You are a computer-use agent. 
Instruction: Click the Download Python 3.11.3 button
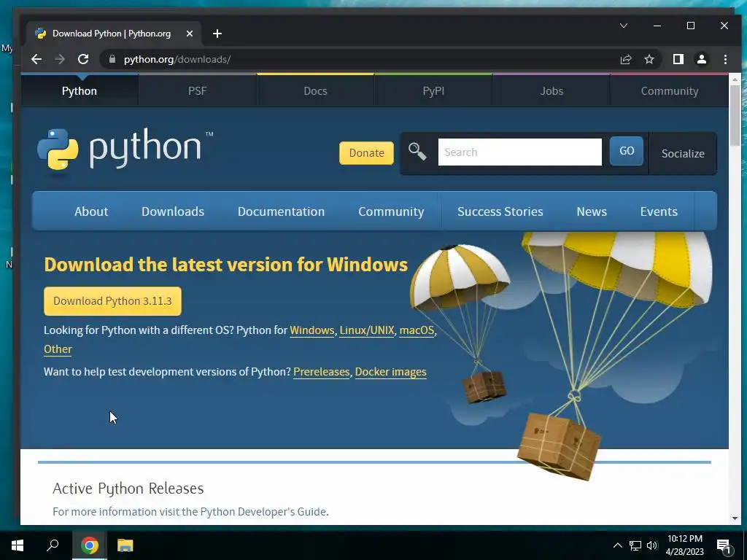click(112, 301)
